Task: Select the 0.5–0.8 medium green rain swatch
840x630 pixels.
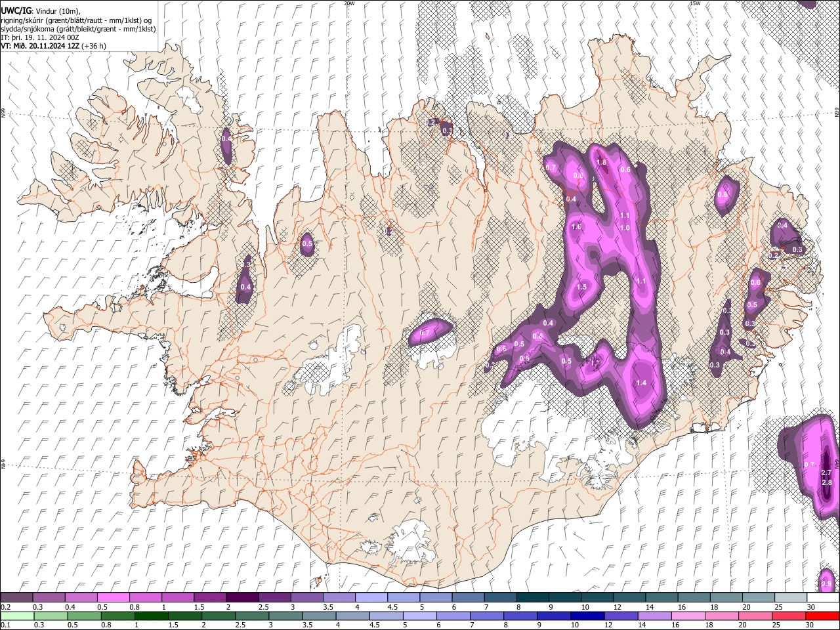Action: [84, 616]
